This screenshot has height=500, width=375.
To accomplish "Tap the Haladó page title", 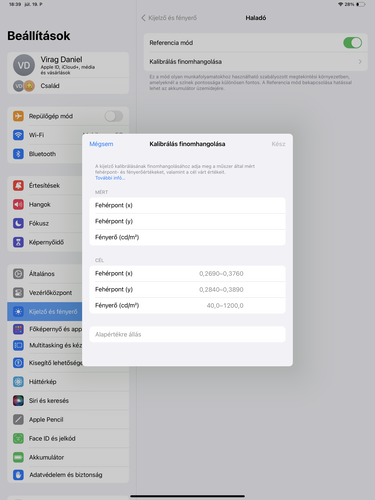I will coord(256,18).
